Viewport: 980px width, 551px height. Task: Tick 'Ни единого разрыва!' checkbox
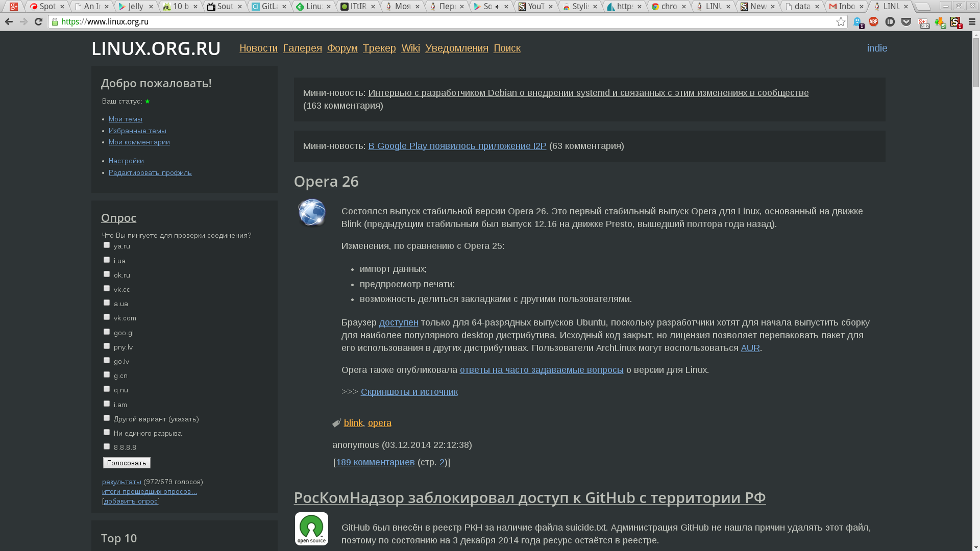coord(107,432)
